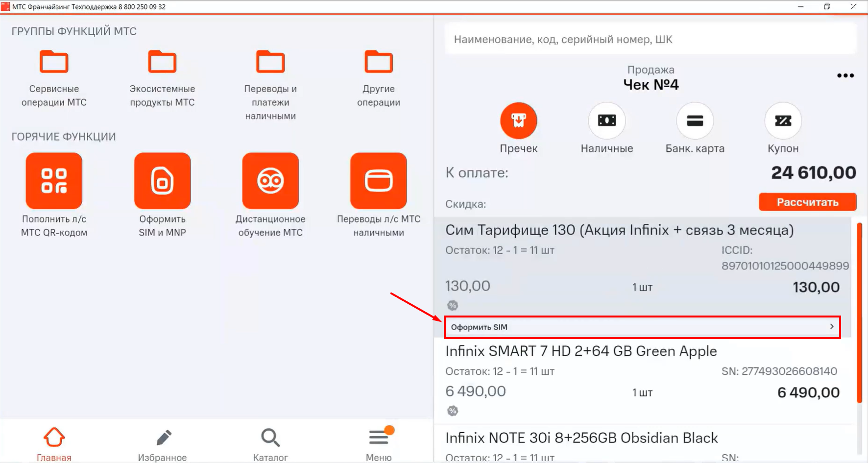868x463 pixels.
Task: Go to Главная tab
Action: 54,444
